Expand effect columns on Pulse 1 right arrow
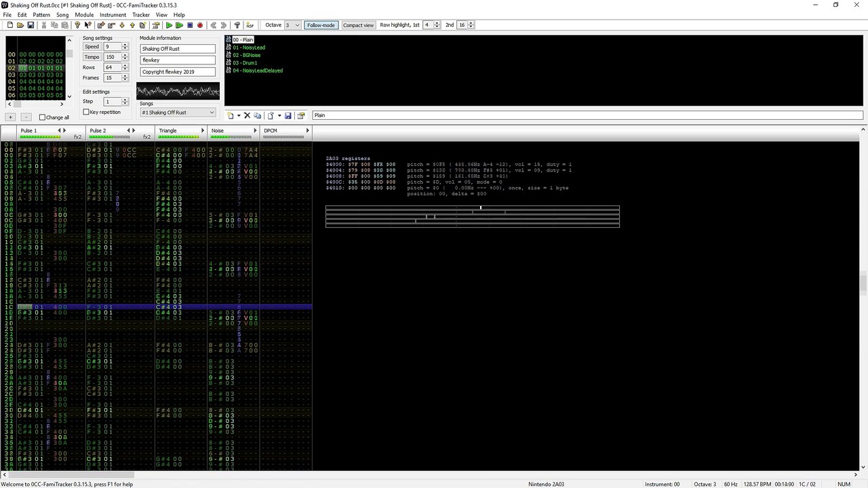The height and width of the screenshot is (488, 868). (65, 130)
